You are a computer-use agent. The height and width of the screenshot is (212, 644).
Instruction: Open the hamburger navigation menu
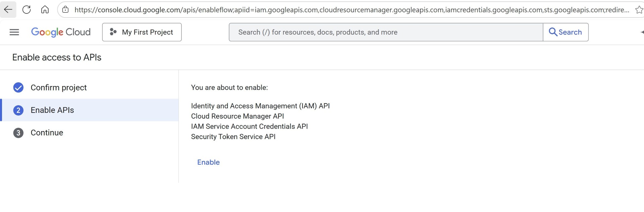point(14,32)
